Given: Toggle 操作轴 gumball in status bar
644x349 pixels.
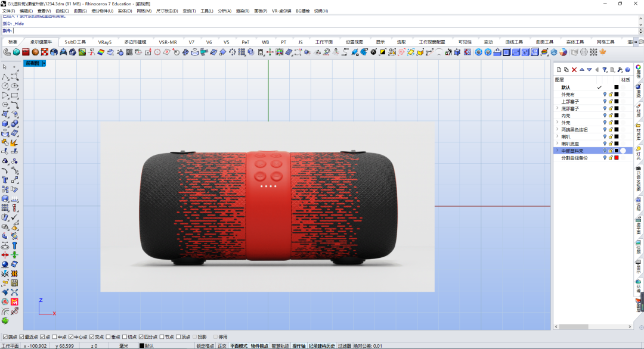Looking at the screenshot, I should [299, 345].
